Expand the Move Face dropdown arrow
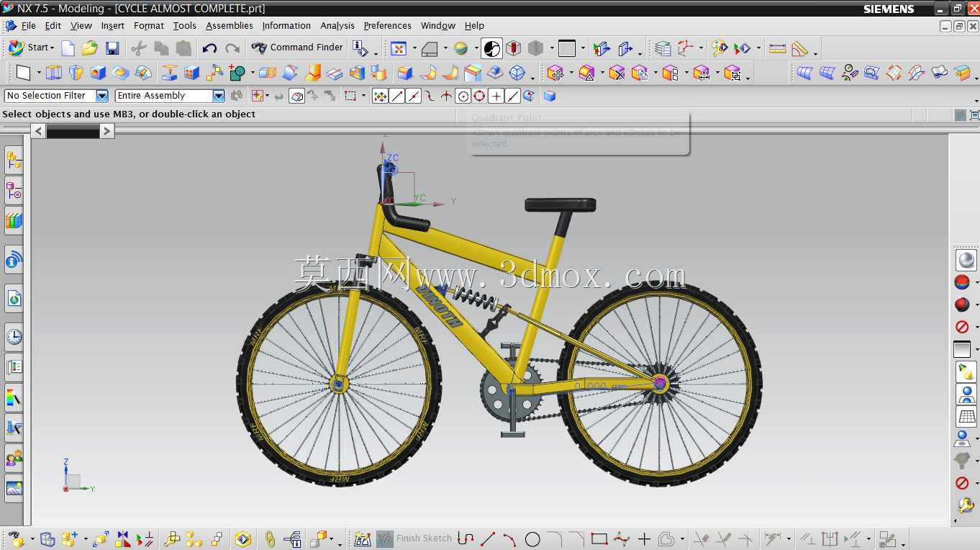The width and height of the screenshot is (980, 550). click(x=570, y=74)
